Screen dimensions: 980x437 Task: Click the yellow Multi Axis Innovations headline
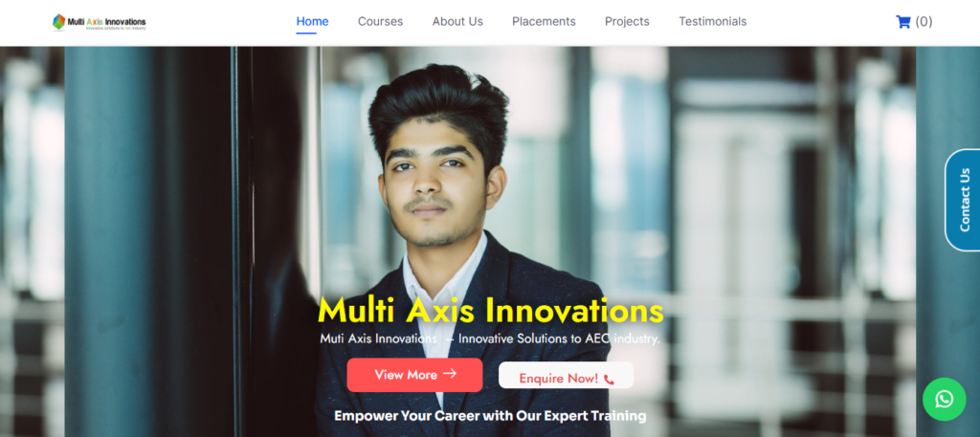[x=491, y=310]
